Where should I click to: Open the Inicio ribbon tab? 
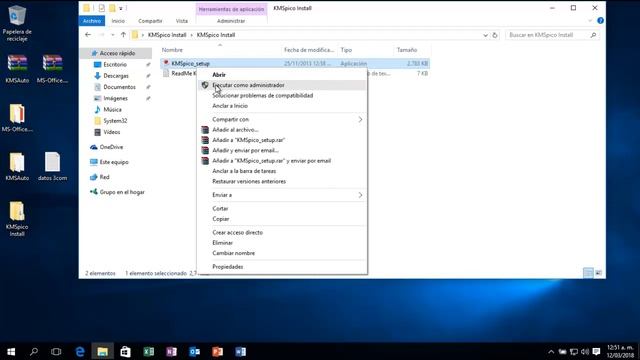pyautogui.click(x=118, y=21)
